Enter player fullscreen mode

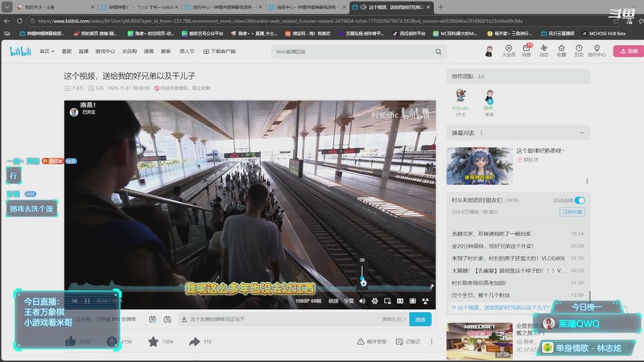coord(425,301)
